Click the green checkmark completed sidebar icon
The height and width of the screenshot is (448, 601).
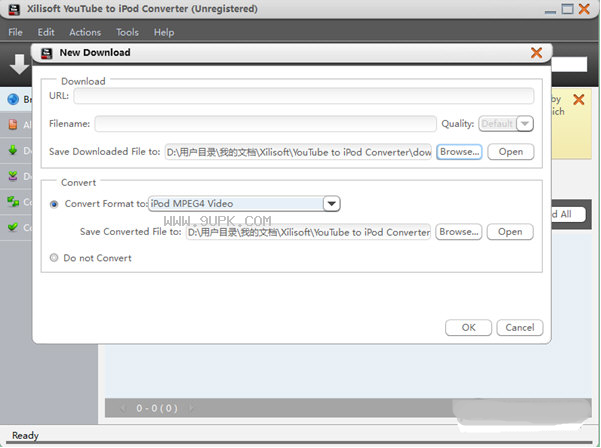click(x=13, y=227)
